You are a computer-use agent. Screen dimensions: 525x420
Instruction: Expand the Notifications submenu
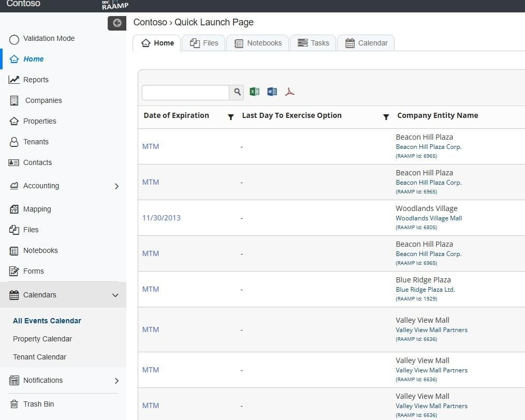coord(116,381)
